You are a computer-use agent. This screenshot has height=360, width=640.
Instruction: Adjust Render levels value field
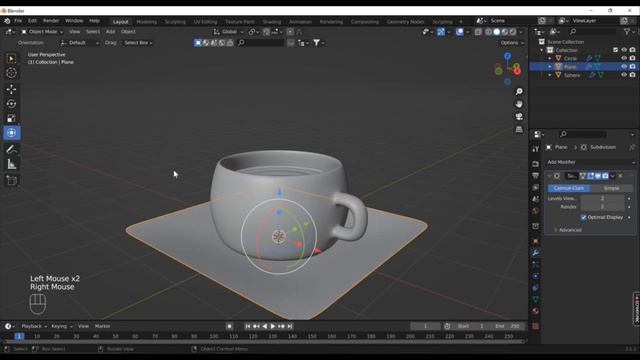click(602, 207)
